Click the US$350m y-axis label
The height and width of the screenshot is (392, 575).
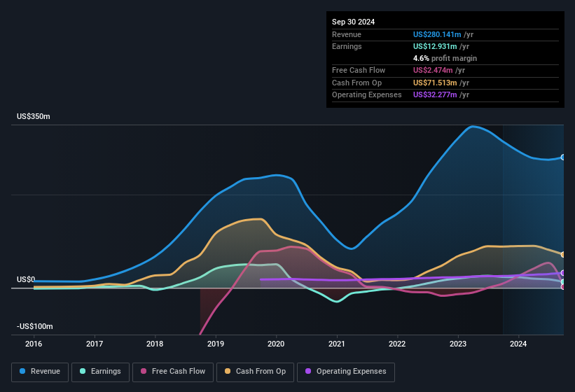pyautogui.click(x=34, y=116)
